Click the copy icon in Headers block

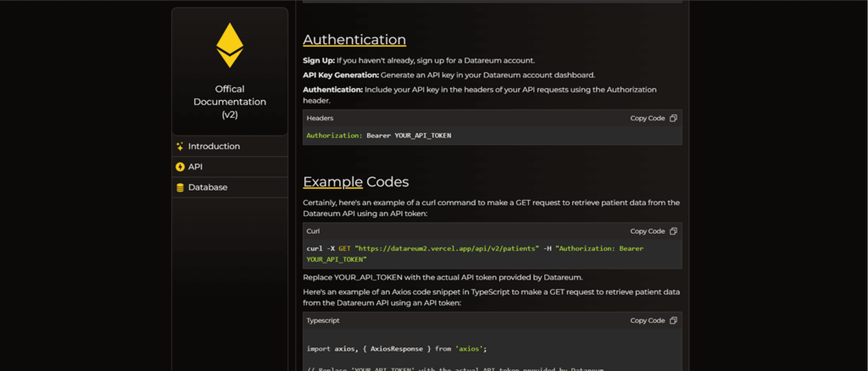(673, 118)
